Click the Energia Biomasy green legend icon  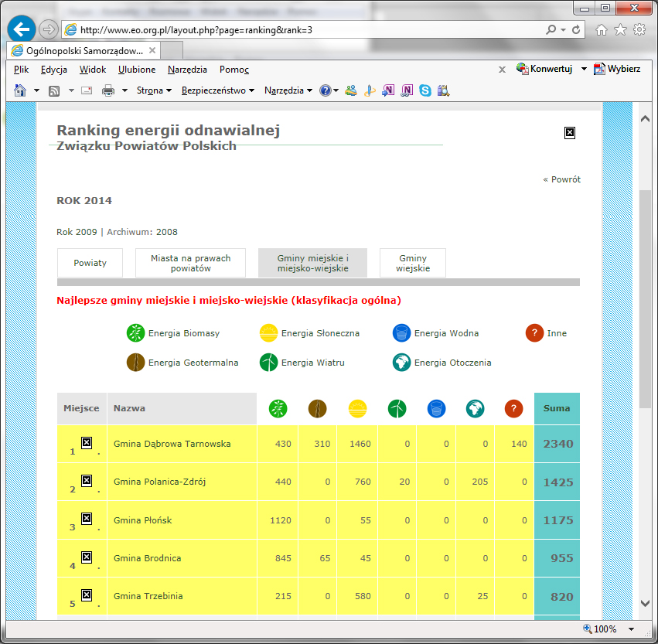135,333
